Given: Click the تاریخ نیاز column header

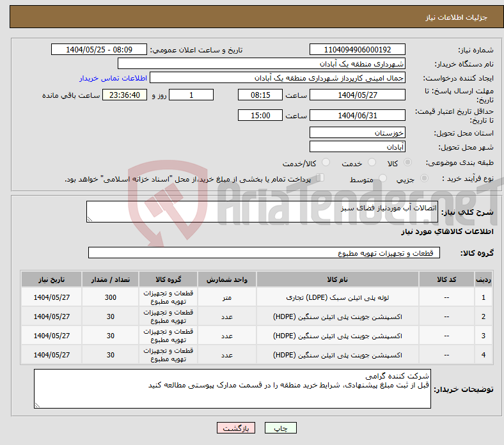Looking at the screenshot, I should tap(51, 279).
